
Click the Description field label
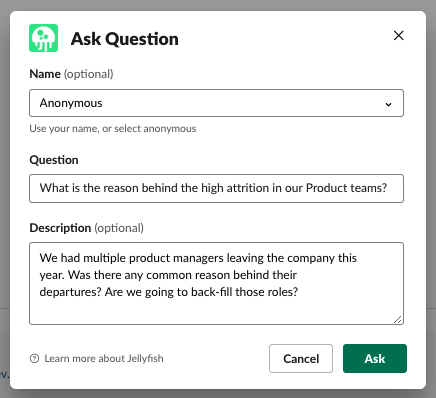click(60, 228)
